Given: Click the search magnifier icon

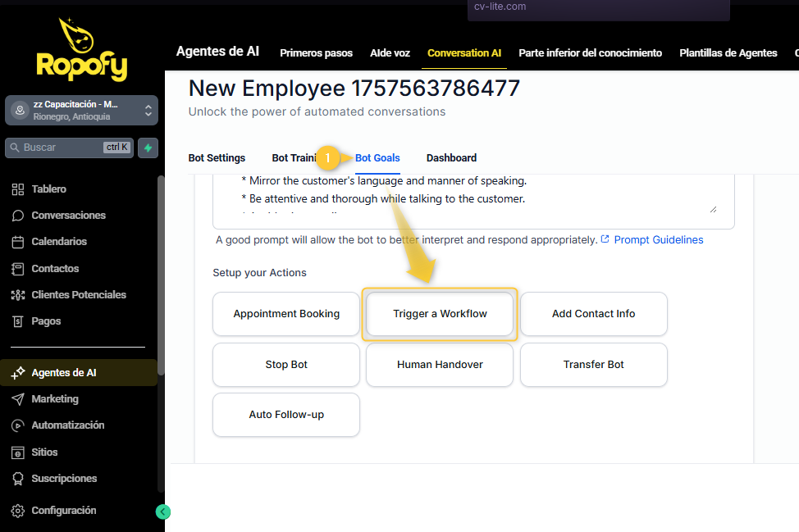Looking at the screenshot, I should pos(15,148).
